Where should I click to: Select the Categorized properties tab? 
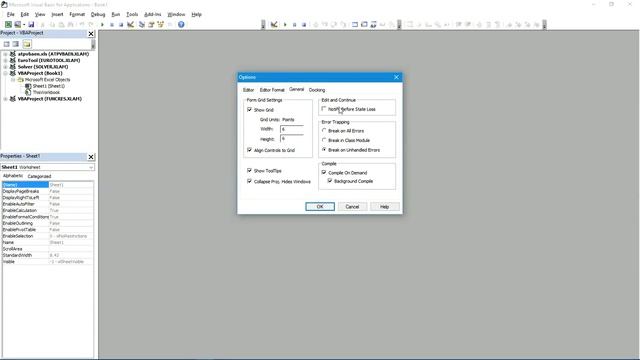click(39, 176)
